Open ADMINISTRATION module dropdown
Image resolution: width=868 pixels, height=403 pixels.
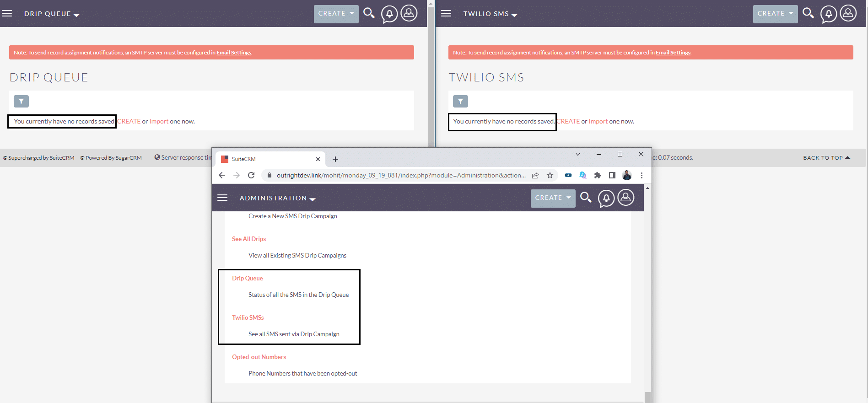[277, 198]
